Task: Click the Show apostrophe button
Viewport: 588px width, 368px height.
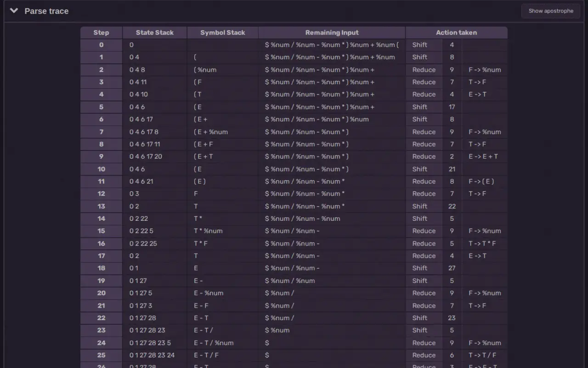Action: [x=551, y=11]
